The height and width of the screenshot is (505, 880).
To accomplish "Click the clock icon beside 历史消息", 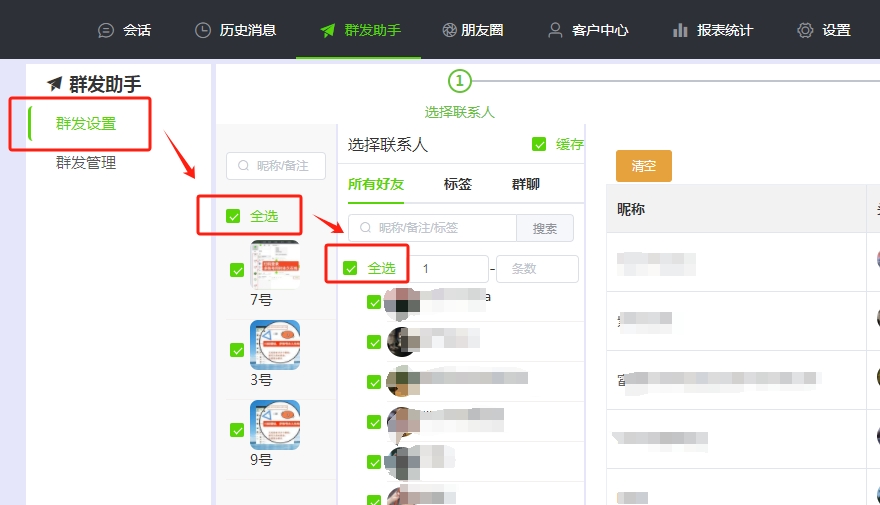I will pos(203,30).
